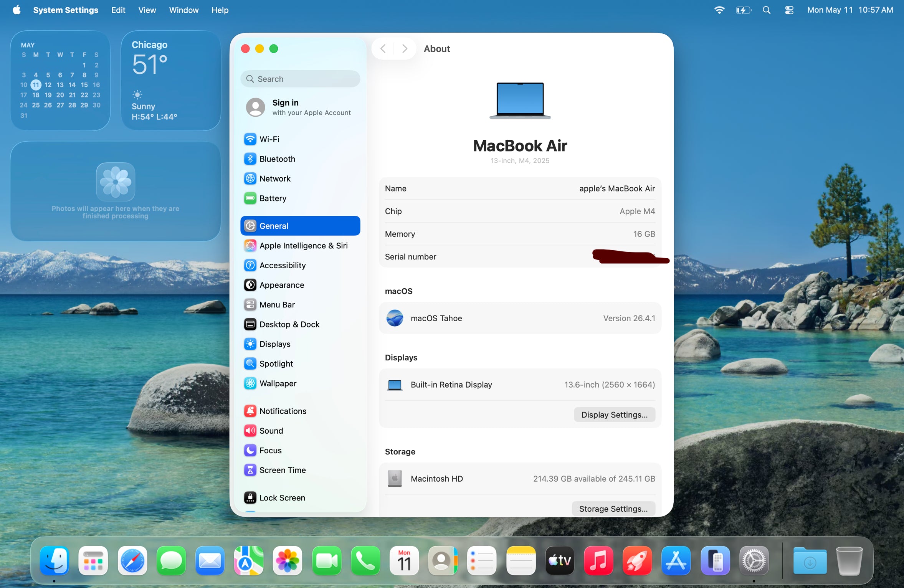904x588 pixels.
Task: Go back with the left chevron
Action: point(383,48)
